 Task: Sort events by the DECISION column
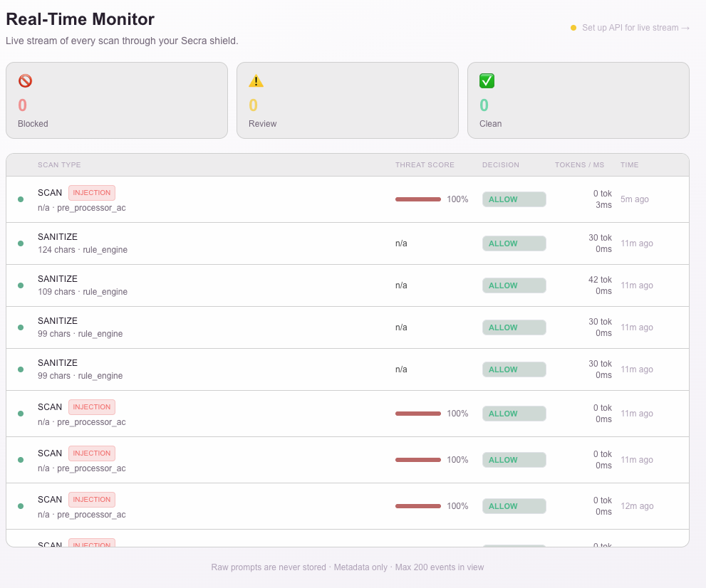tap(501, 164)
